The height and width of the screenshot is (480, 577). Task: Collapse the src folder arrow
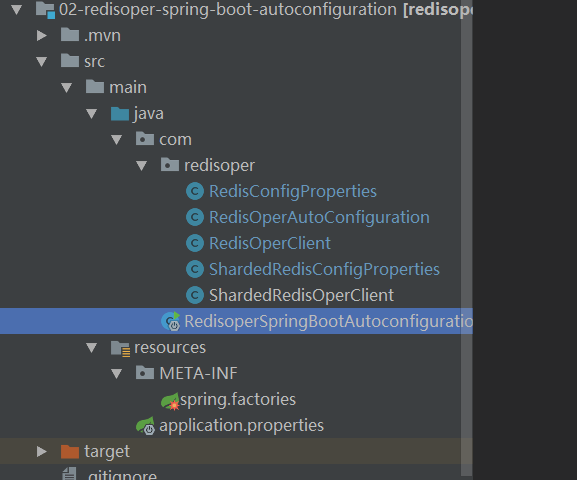(x=42, y=61)
